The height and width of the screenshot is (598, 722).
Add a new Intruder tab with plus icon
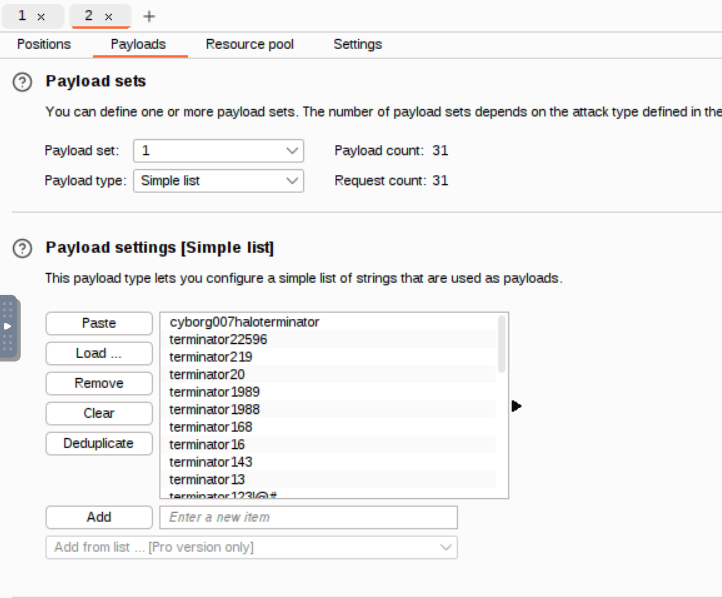pyautogui.click(x=150, y=17)
